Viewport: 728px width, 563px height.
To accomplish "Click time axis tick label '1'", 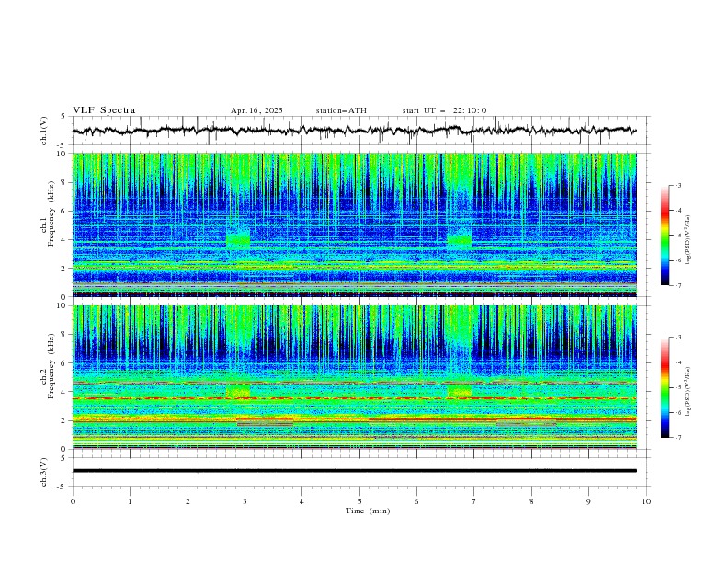I will (130, 501).
